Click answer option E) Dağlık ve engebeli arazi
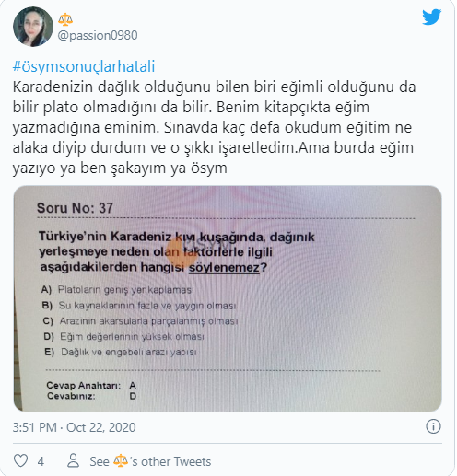This screenshot has width=457, height=476. click(x=121, y=352)
